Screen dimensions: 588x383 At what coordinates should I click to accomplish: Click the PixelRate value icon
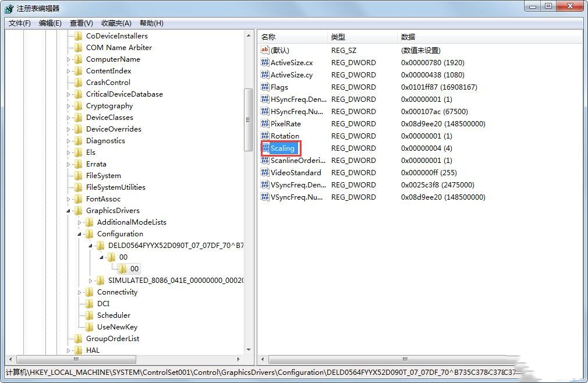point(265,123)
